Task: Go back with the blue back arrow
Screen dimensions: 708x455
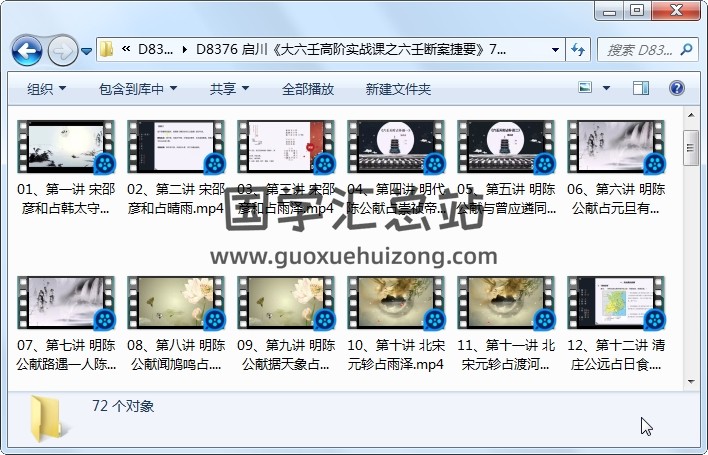Action: click(27, 51)
